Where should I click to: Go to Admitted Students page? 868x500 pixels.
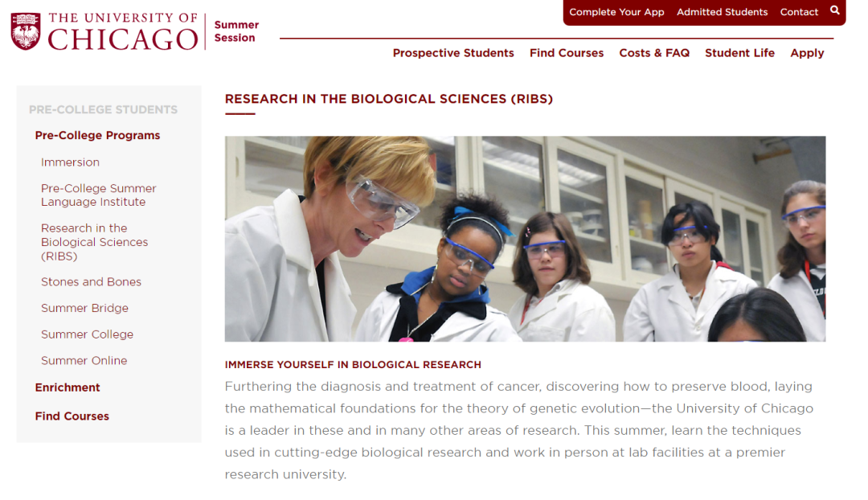(x=722, y=12)
